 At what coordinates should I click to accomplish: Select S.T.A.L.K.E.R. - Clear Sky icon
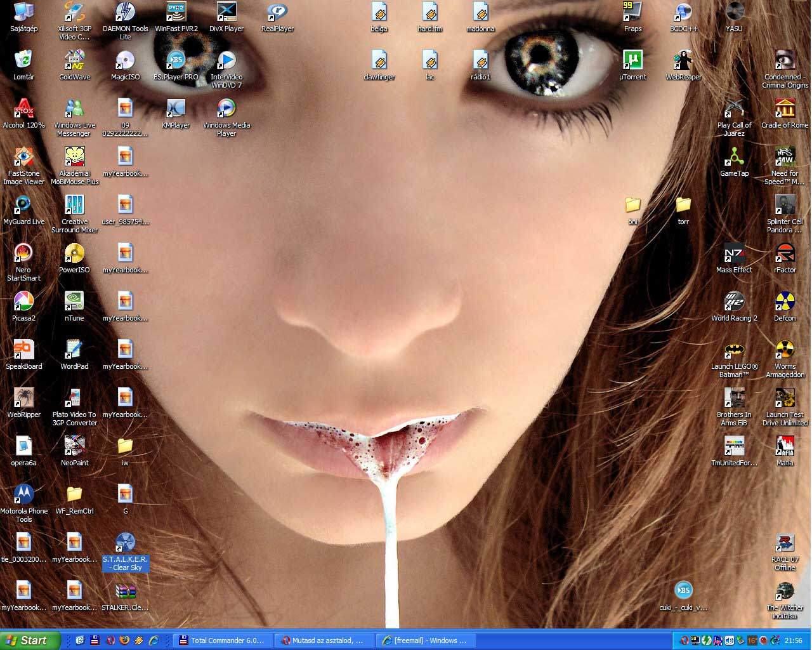click(126, 552)
